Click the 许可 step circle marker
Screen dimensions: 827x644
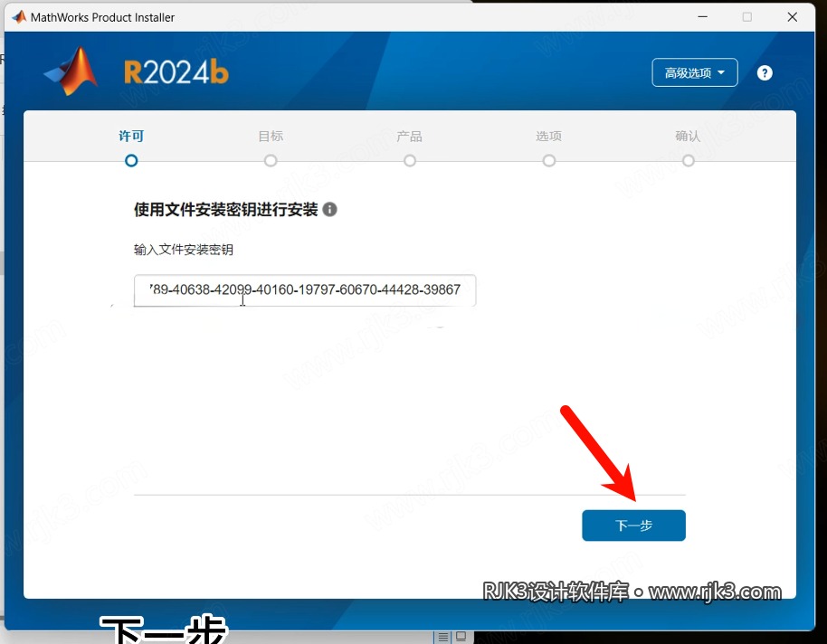[131, 160]
